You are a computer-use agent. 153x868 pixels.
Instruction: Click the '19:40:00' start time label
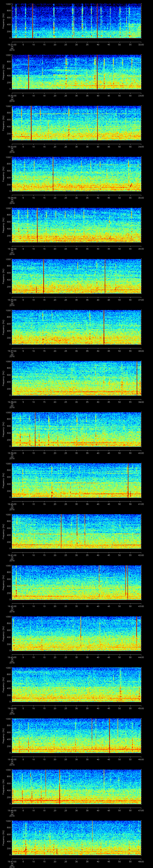click(12, 504)
